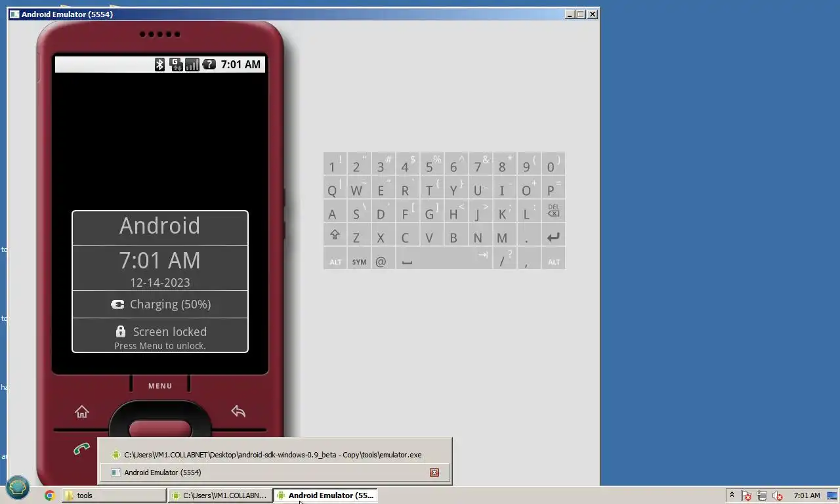The width and height of the screenshot is (840, 504).
Task: Tap the green Call phone button
Action: (x=81, y=449)
